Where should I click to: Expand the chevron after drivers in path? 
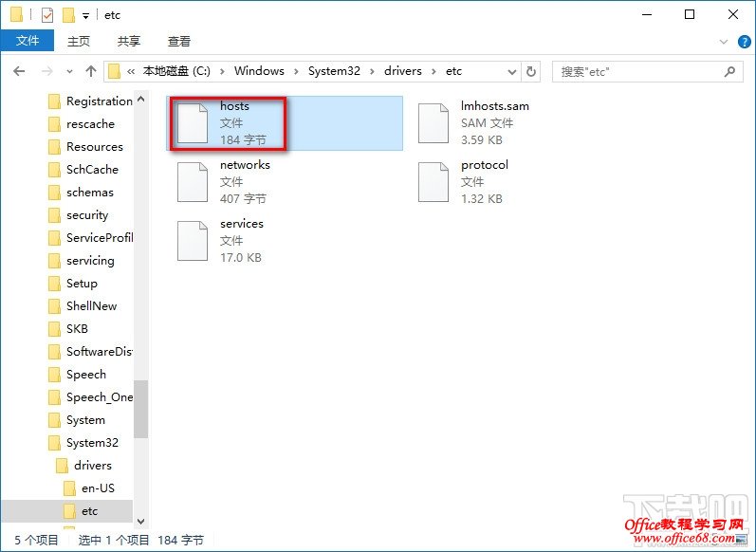click(x=433, y=72)
